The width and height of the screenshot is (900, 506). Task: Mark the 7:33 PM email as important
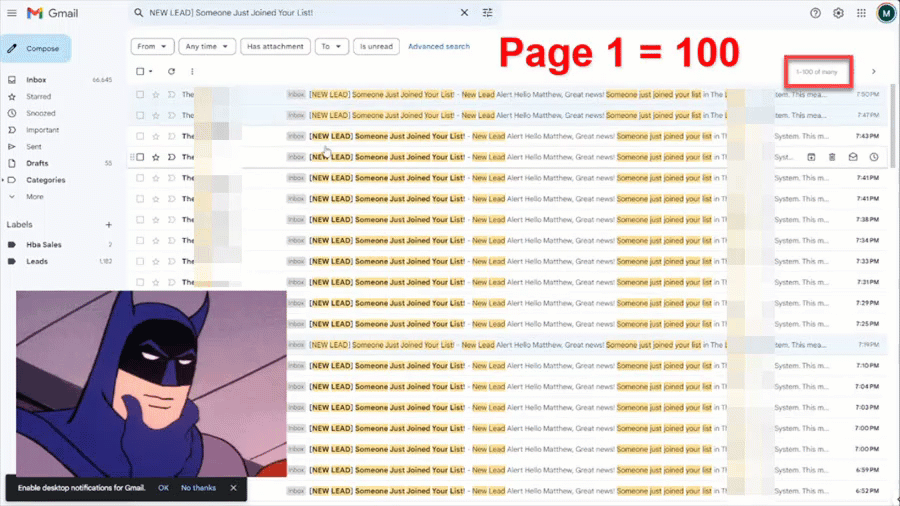coord(171,261)
